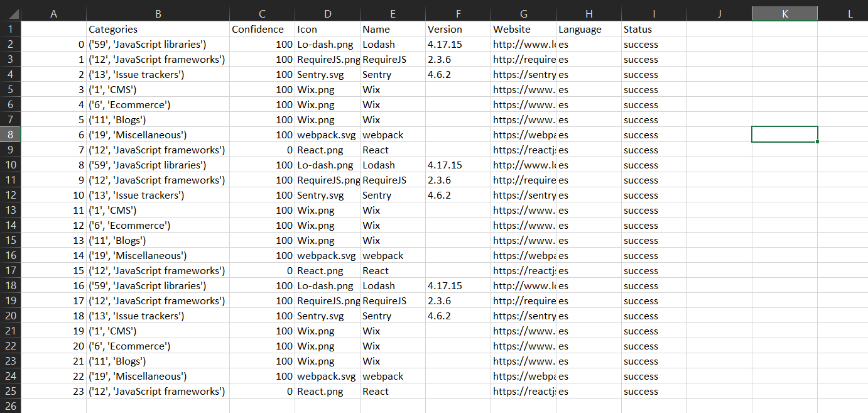Select column K header
868x413 pixels.
[784, 14]
